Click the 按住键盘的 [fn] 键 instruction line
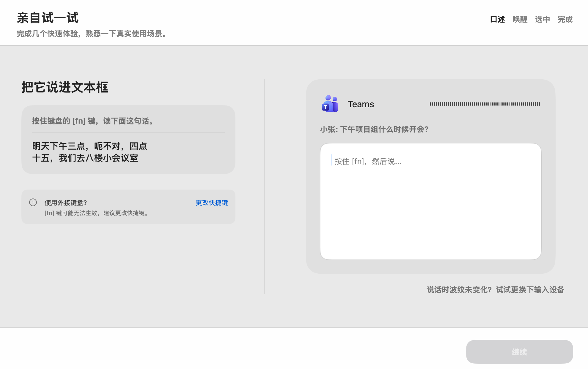 [x=93, y=121]
